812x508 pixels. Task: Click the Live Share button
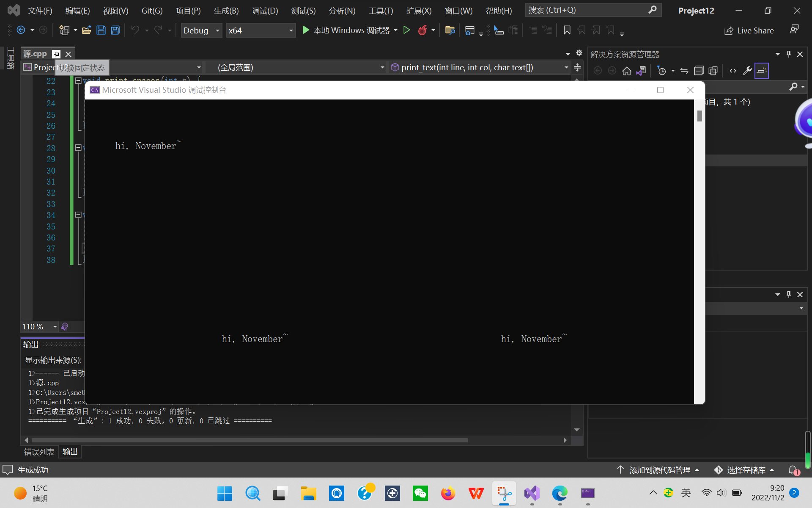[x=749, y=30]
